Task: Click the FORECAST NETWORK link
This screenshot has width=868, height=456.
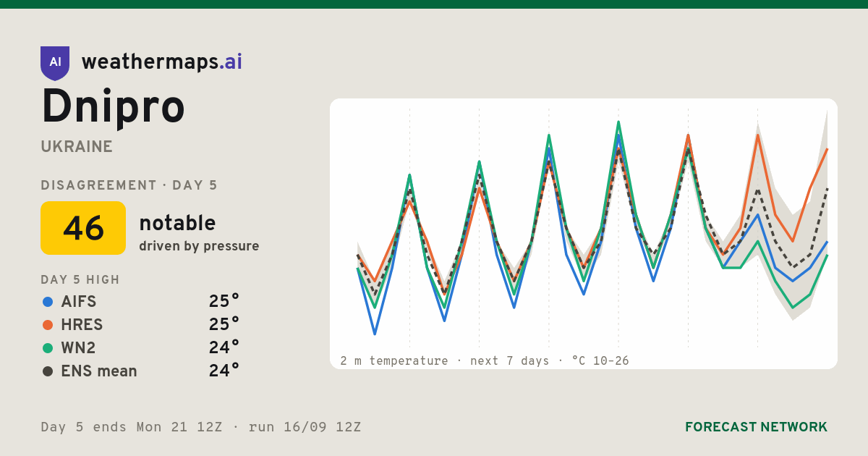Action: pos(756,427)
